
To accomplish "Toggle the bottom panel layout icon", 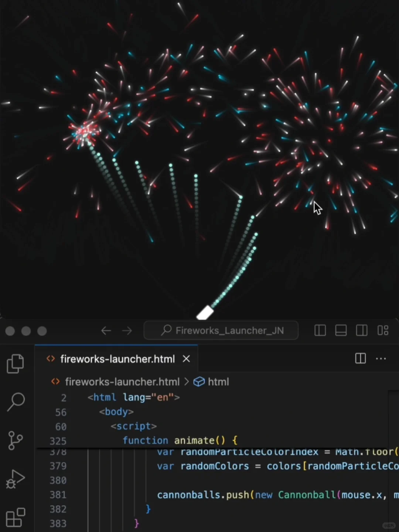I will coord(341,330).
